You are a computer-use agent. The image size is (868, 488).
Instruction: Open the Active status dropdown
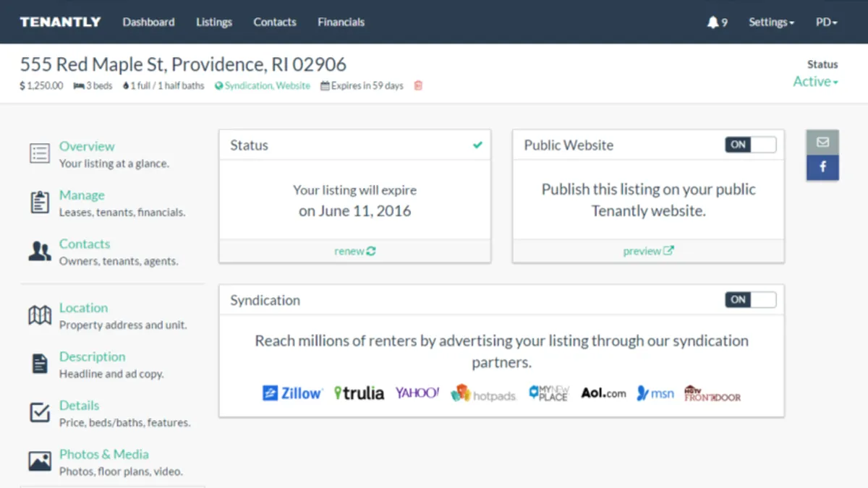coord(815,82)
